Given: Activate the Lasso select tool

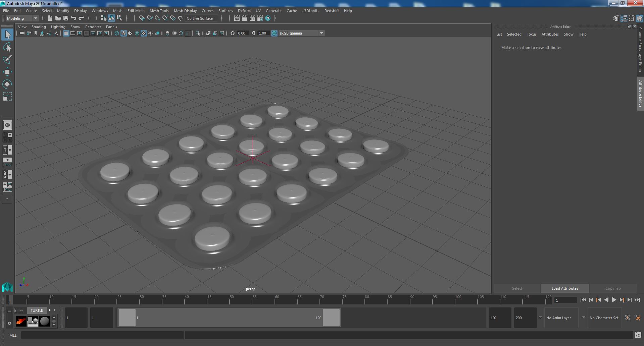Looking at the screenshot, I should (7, 47).
